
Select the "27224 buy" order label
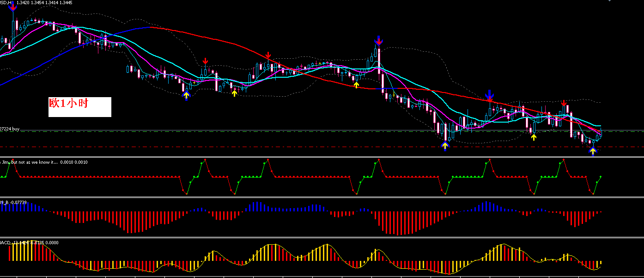point(10,129)
